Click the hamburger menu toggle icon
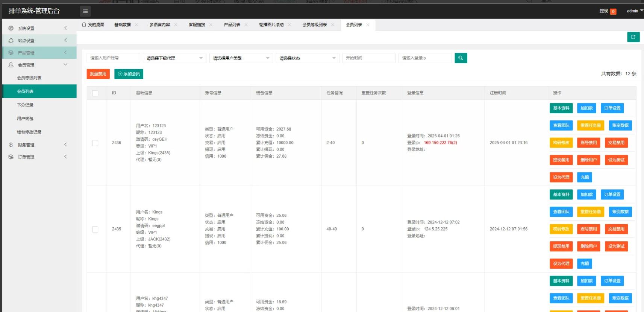Screen dimensions: 644x312 click(x=85, y=11)
